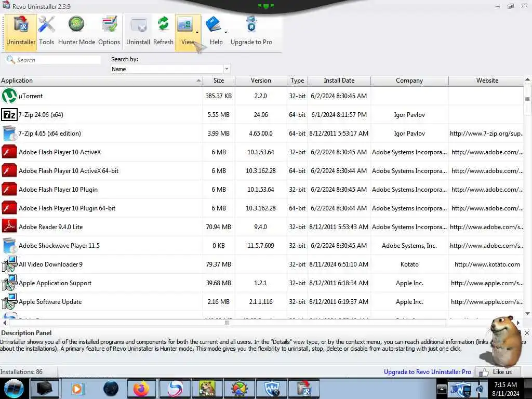Select the Adobe Reader 9.4.0 Lite icon

point(9,227)
